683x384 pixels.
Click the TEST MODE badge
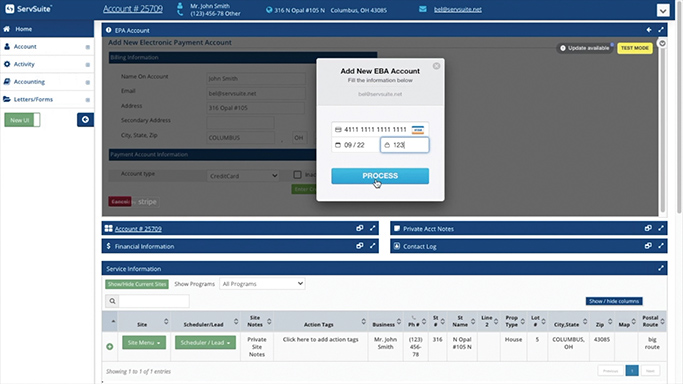click(635, 48)
